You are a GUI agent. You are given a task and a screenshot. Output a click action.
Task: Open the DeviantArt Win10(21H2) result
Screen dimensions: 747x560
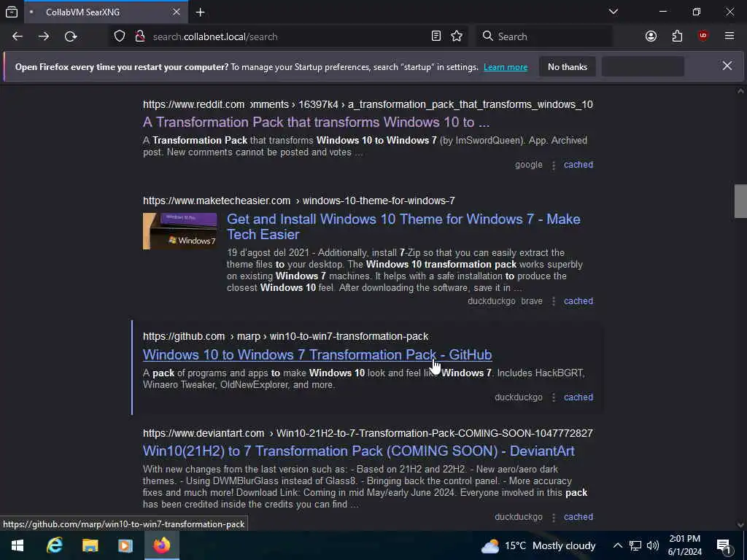pyautogui.click(x=359, y=451)
